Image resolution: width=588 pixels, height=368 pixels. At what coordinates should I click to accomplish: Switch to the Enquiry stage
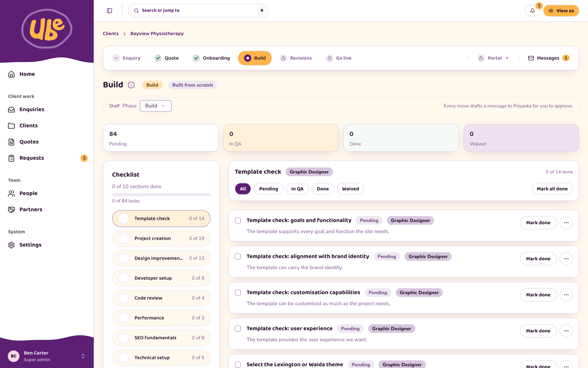click(126, 58)
